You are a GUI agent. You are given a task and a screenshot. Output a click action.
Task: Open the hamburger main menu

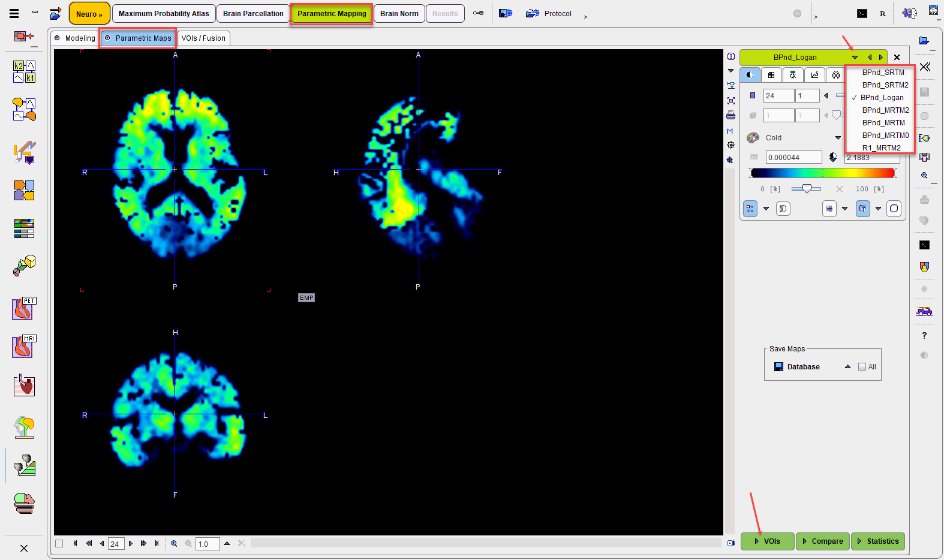click(14, 13)
